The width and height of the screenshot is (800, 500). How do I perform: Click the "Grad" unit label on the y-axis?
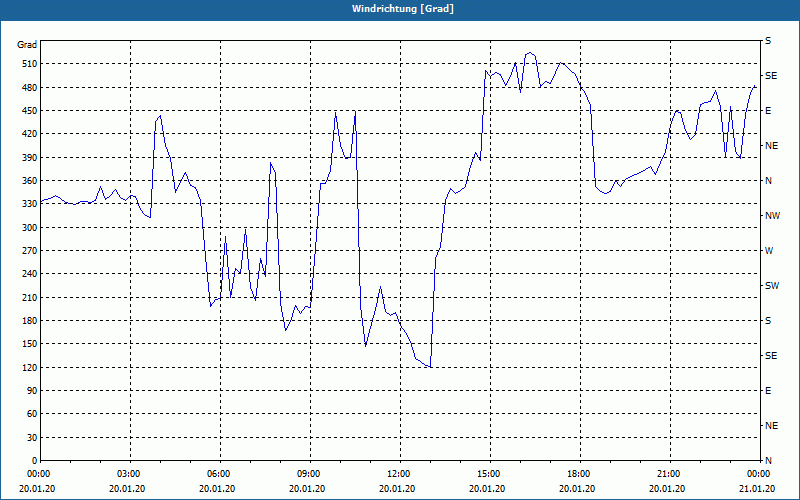(27, 45)
